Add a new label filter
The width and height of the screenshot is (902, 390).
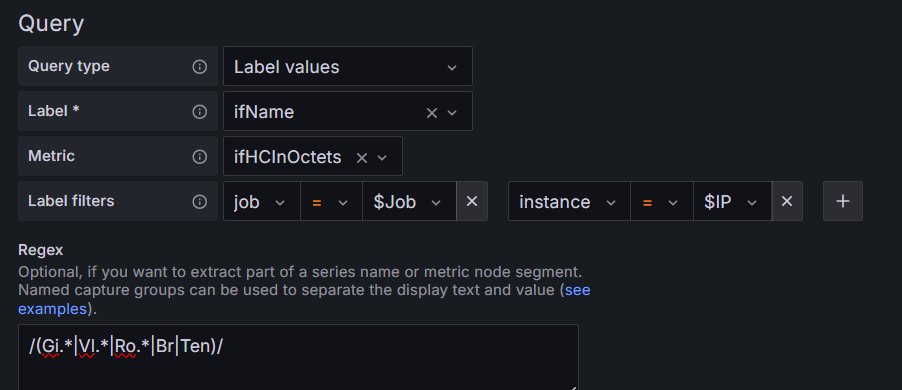[843, 201]
